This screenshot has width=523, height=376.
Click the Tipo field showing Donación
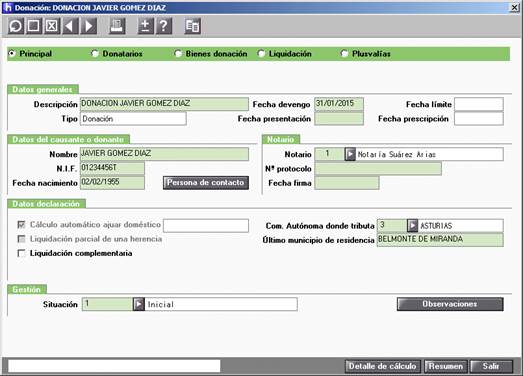coord(133,119)
